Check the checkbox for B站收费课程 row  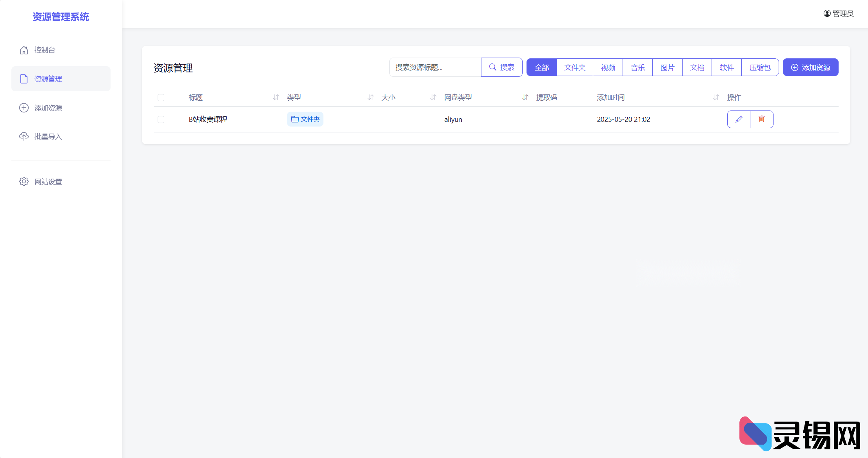161,119
